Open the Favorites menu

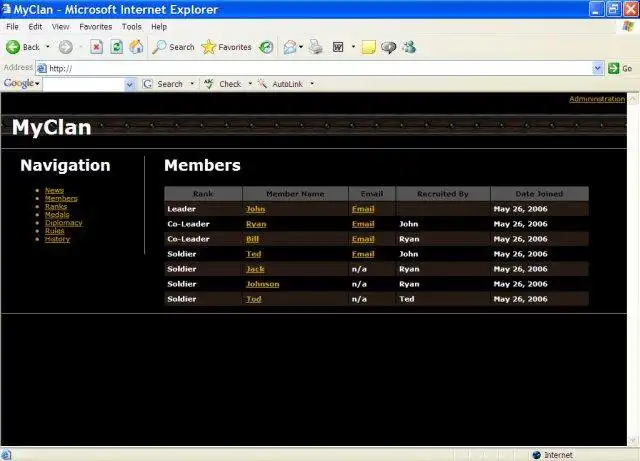point(96,27)
